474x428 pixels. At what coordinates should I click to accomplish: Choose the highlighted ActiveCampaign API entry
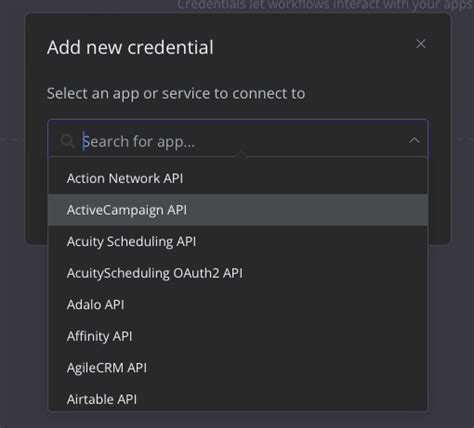(238, 210)
